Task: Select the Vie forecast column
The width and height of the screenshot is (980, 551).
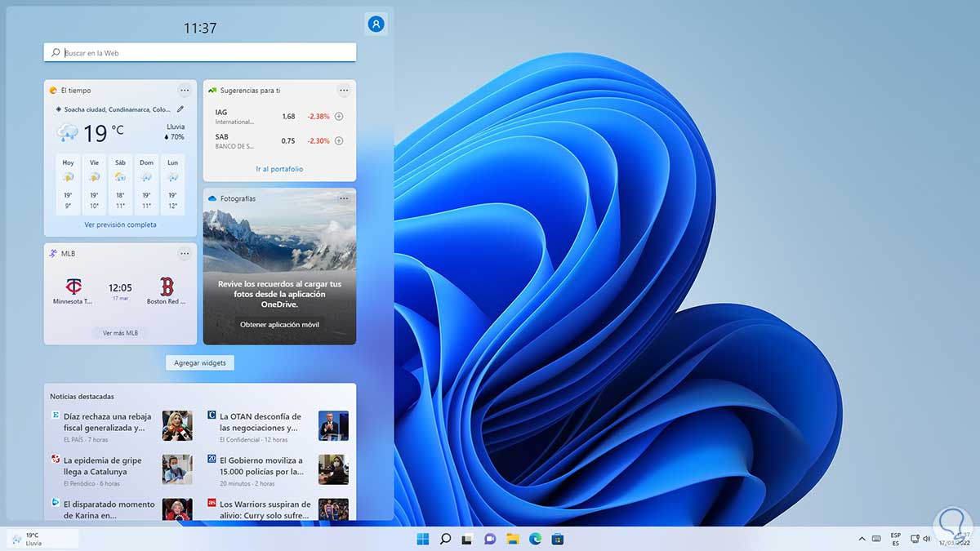Action: coord(94,184)
